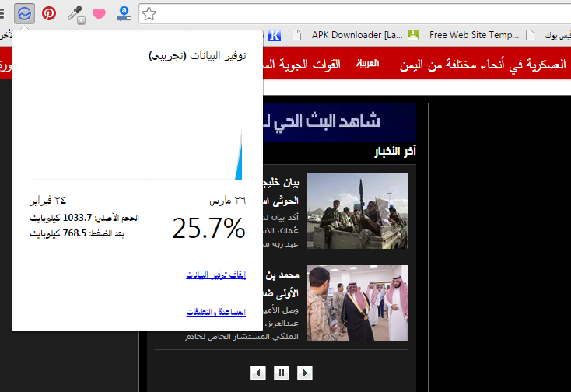The width and height of the screenshot is (571, 392).
Task: Open the Free Web Site Temp... bookmark
Action: (474, 35)
